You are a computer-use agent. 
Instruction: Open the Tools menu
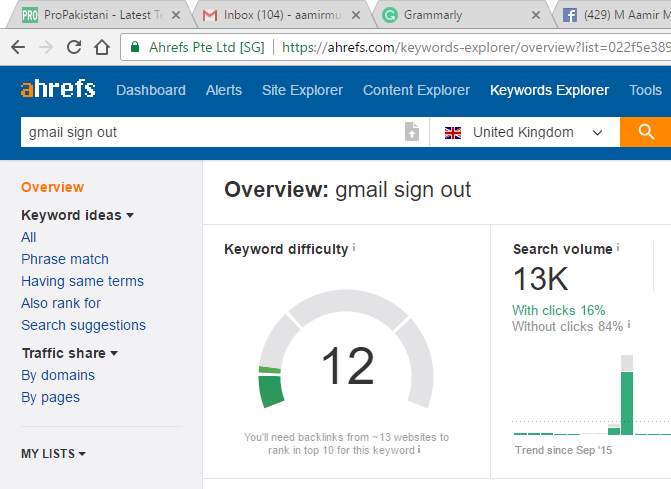point(645,90)
